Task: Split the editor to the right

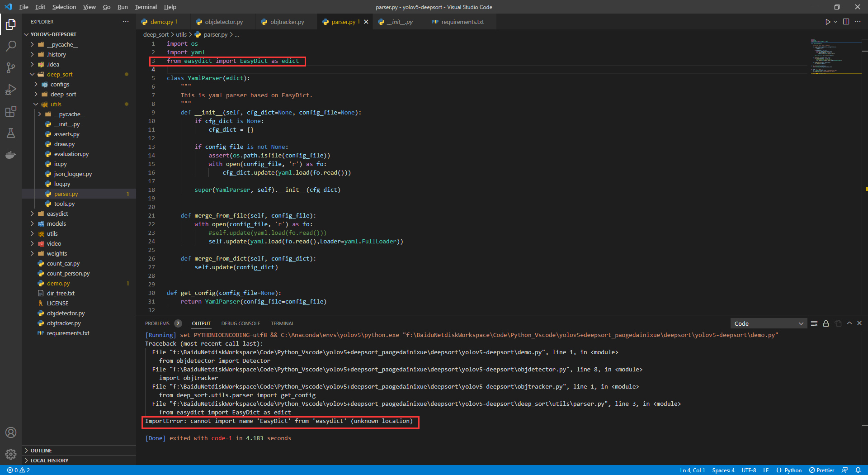Action: pos(846,21)
